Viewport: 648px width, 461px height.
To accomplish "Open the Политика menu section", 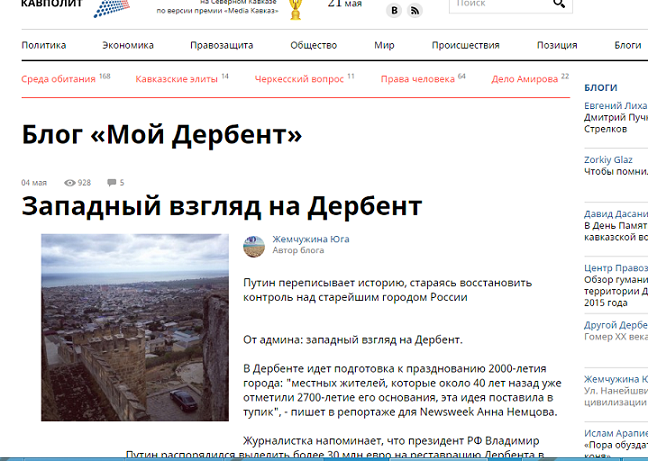I will click(43, 45).
